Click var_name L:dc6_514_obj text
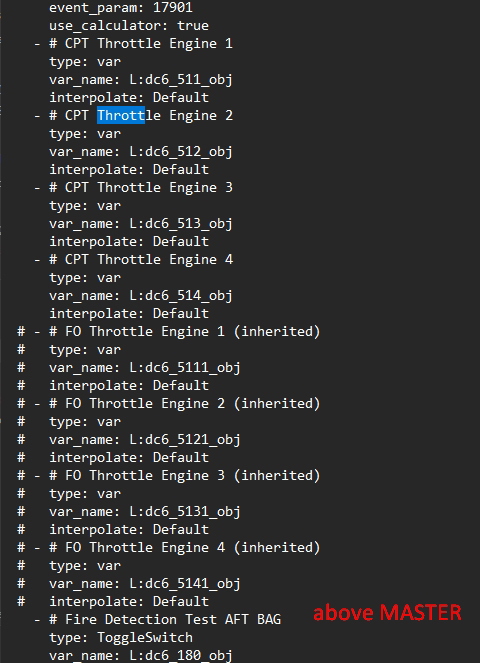The image size is (480, 663). 141,296
